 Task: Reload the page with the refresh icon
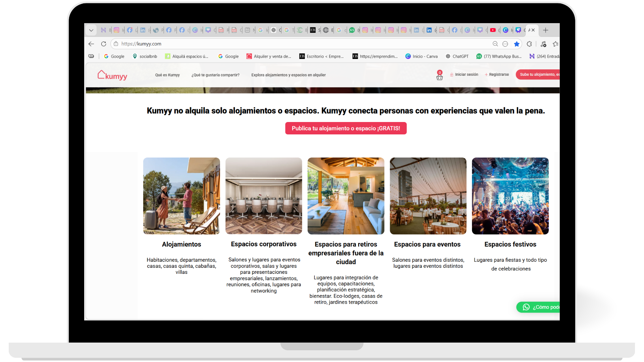point(104,44)
